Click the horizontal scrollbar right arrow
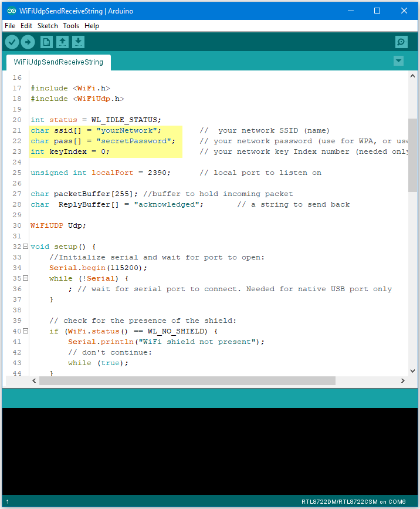 (x=403, y=380)
